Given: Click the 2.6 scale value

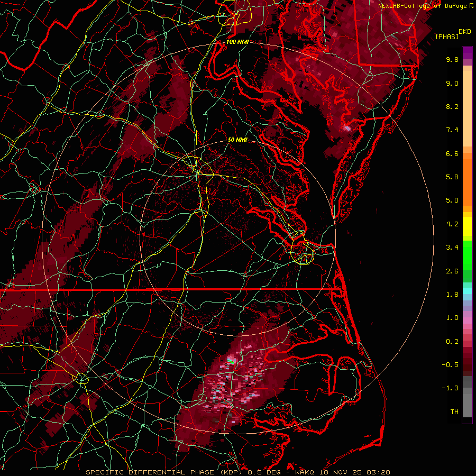Looking at the screenshot, I should [452, 271].
